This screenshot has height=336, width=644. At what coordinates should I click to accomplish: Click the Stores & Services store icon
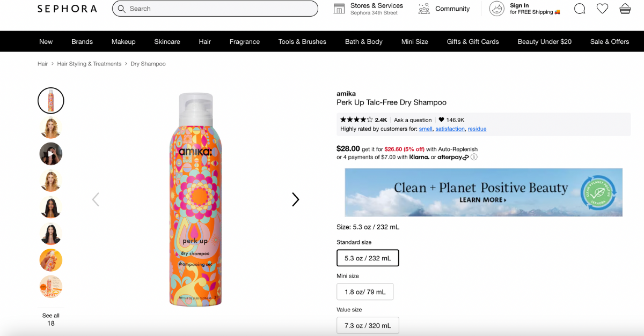tap(339, 9)
